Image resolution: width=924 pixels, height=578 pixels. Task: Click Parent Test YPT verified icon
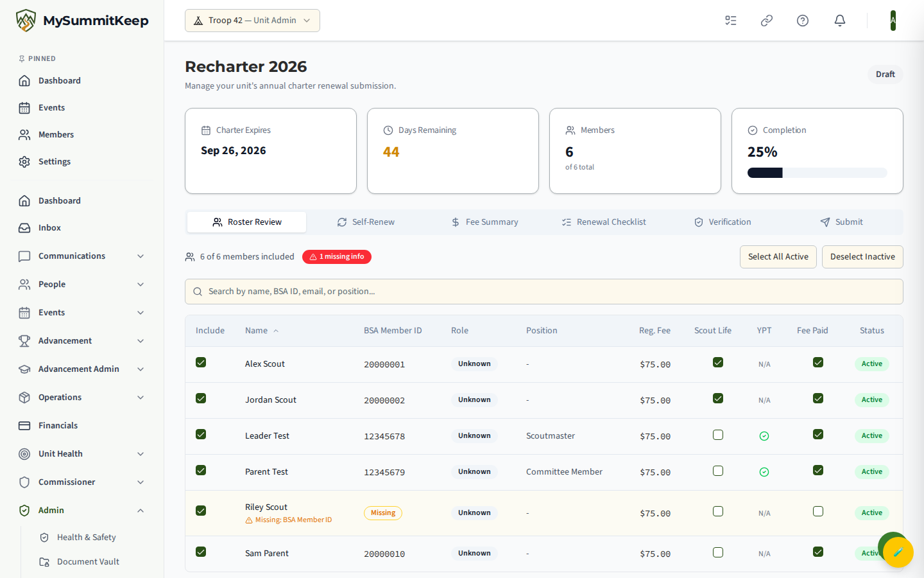(764, 472)
